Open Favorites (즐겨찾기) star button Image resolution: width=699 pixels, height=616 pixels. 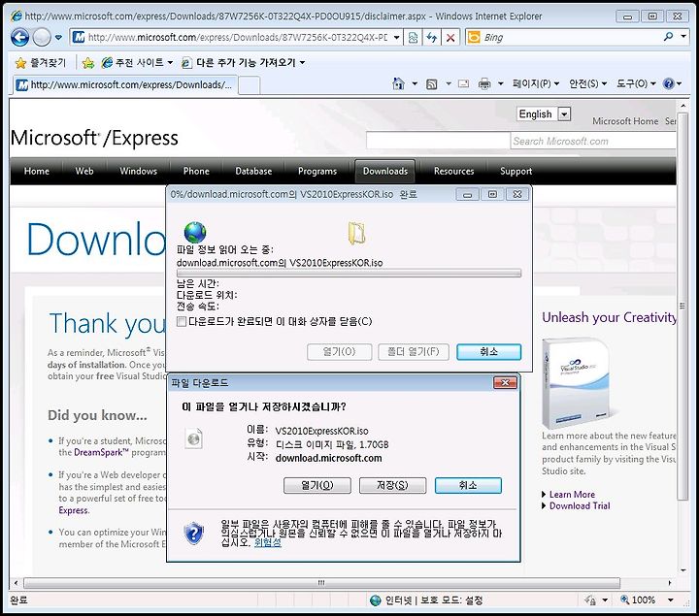40,63
